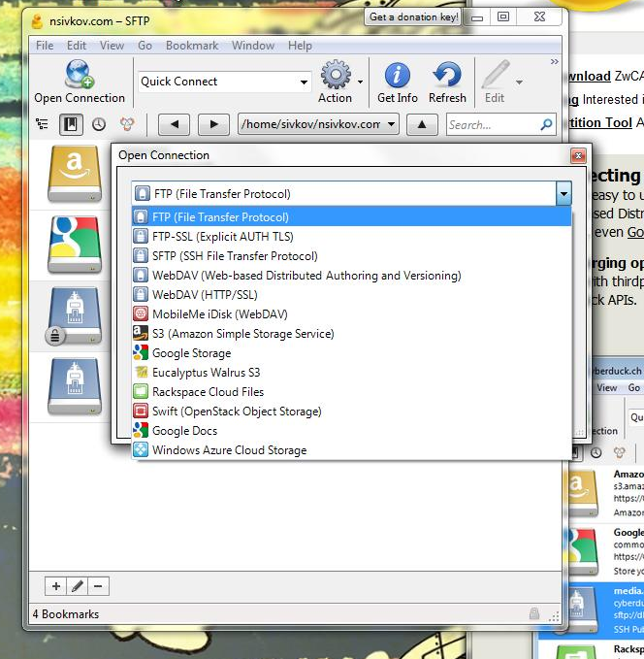Viewport: 644px width, 659px height.
Task: Click the Open Connection globe icon
Action: coord(80,74)
